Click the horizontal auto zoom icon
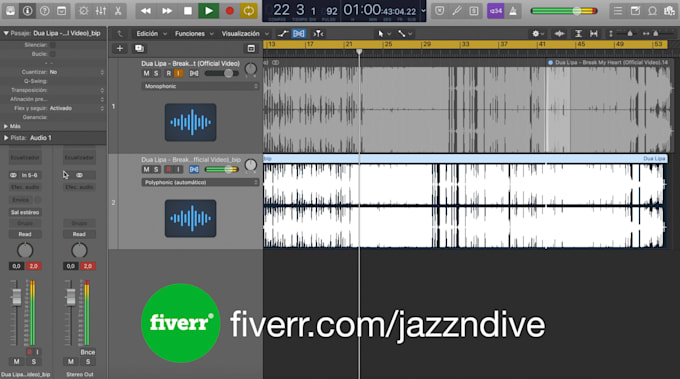The width and height of the screenshot is (680, 379). (x=594, y=33)
